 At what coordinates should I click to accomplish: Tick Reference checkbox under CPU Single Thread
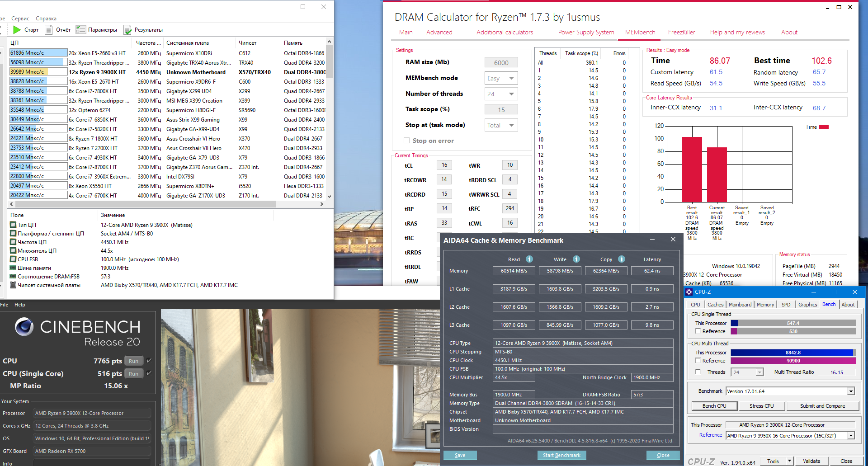click(698, 331)
